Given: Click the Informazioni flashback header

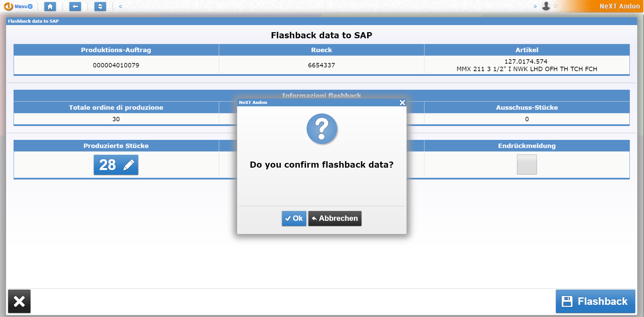Looking at the screenshot, I should (322, 96).
